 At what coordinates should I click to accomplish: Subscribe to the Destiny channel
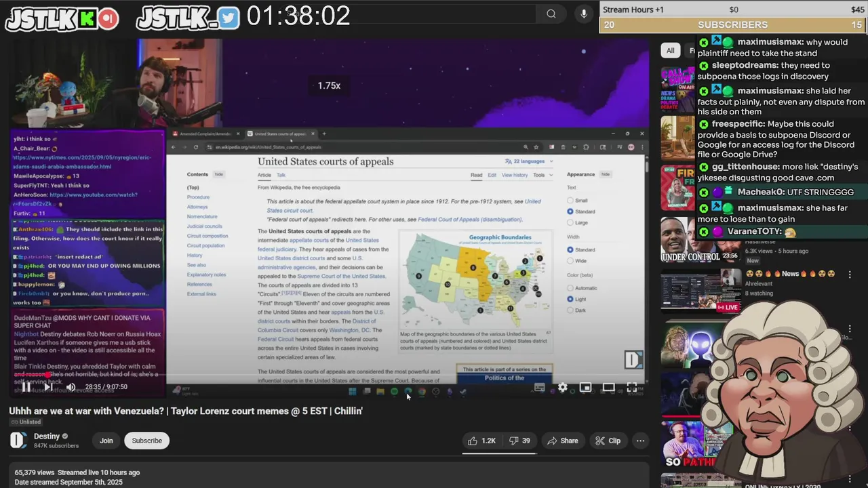(x=147, y=441)
